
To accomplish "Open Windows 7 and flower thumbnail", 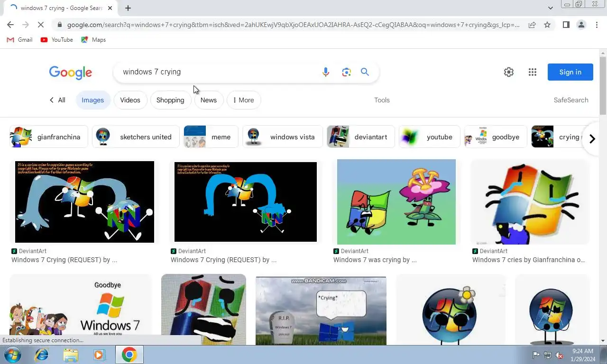I will click(396, 202).
